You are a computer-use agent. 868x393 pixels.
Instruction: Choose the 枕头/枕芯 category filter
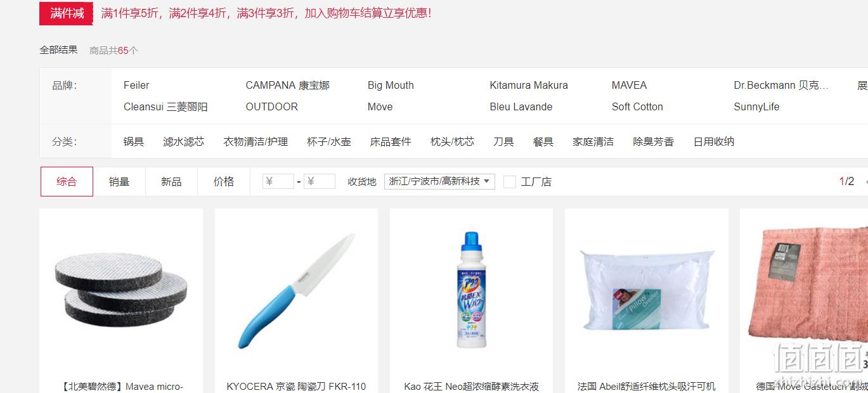[452, 141]
